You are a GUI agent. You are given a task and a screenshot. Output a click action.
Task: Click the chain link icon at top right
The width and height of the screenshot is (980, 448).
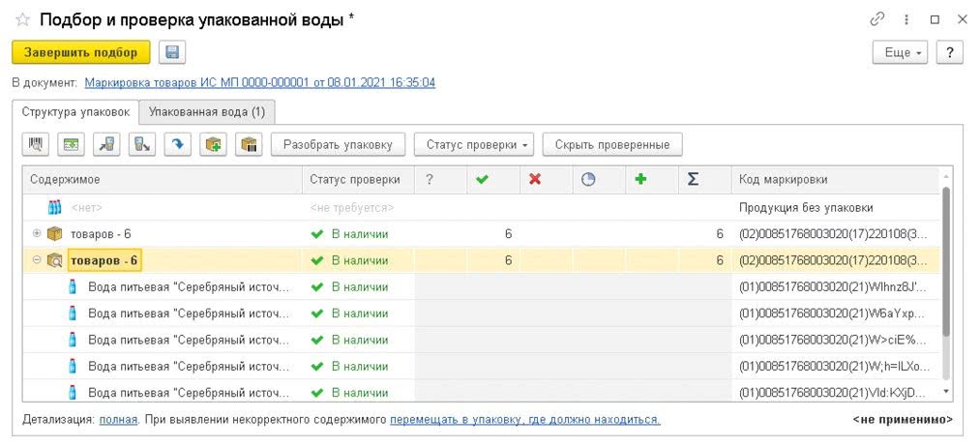click(x=877, y=19)
